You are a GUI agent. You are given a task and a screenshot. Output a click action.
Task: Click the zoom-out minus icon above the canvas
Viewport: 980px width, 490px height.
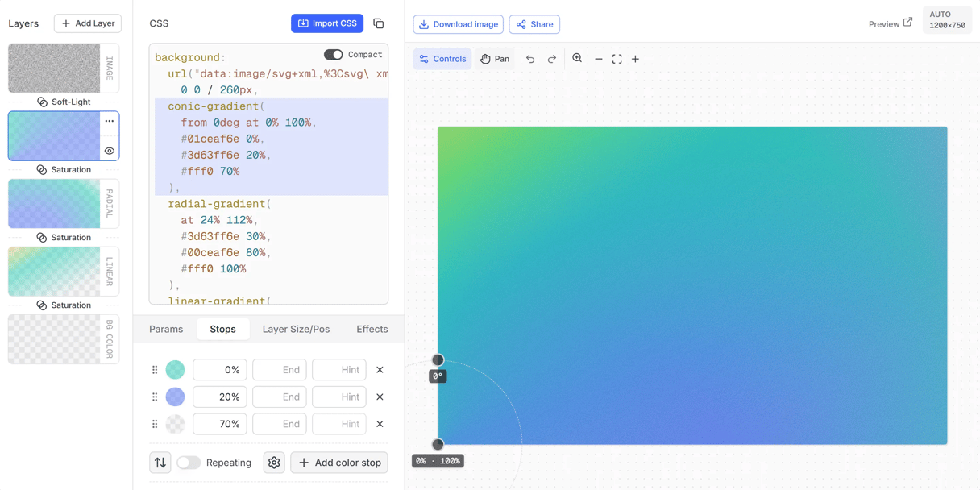598,58
